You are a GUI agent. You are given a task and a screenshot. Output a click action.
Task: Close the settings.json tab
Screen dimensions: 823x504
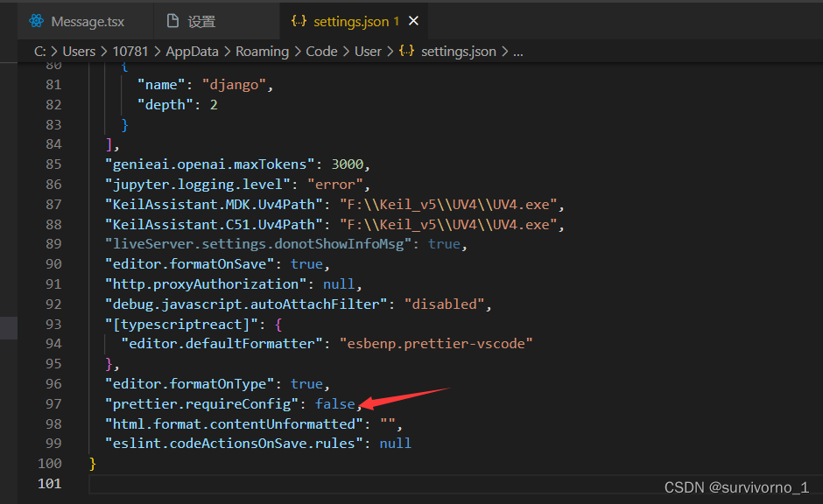tap(413, 21)
